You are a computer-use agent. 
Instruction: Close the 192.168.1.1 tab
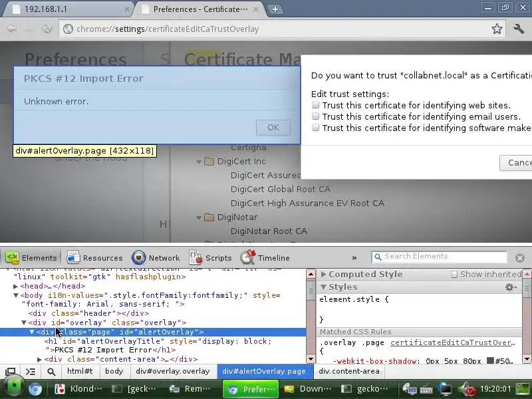pos(126,9)
